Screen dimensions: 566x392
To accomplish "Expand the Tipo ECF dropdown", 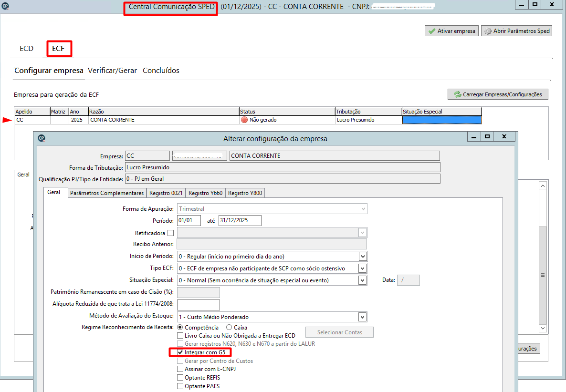I will coord(363,268).
